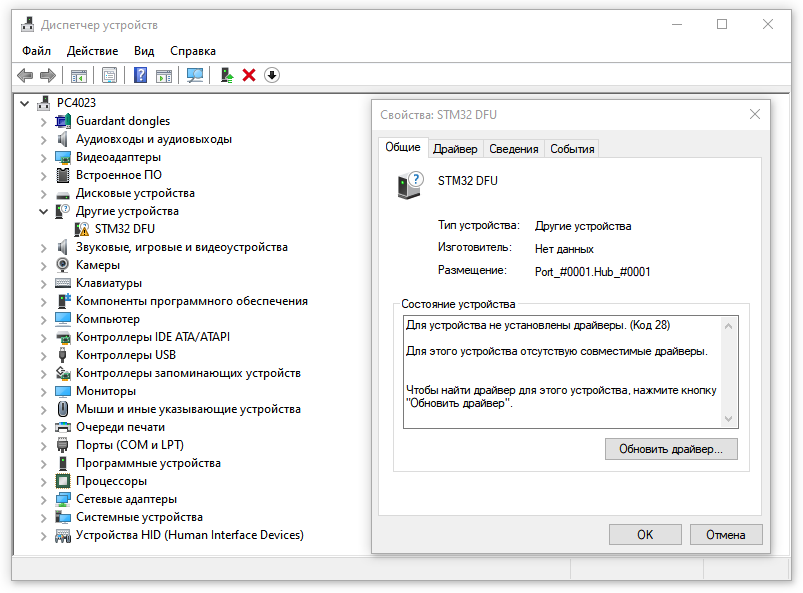Click the update driver toolbar icon with green arrow

tap(227, 75)
